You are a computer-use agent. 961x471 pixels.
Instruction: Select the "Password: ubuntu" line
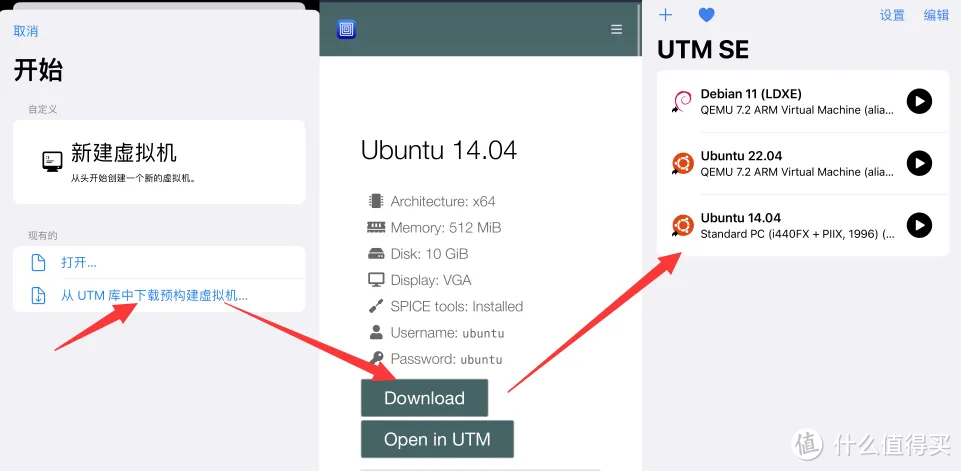tap(446, 359)
